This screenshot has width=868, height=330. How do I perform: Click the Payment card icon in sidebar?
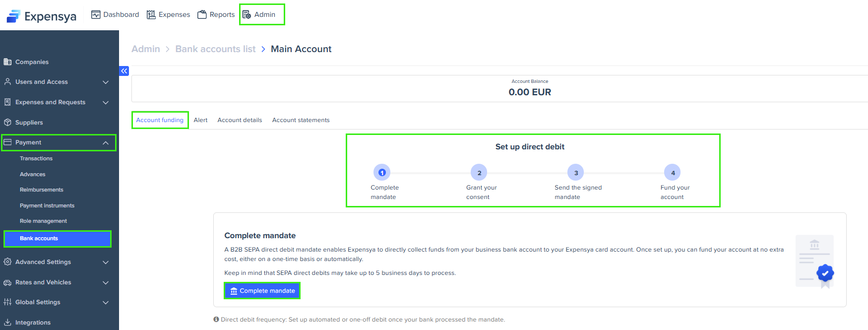tap(7, 142)
